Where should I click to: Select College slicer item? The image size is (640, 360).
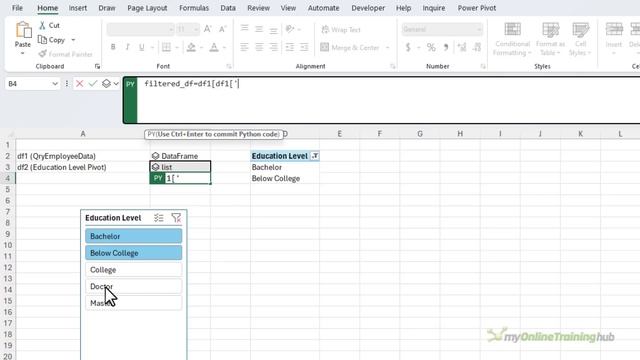point(133,269)
